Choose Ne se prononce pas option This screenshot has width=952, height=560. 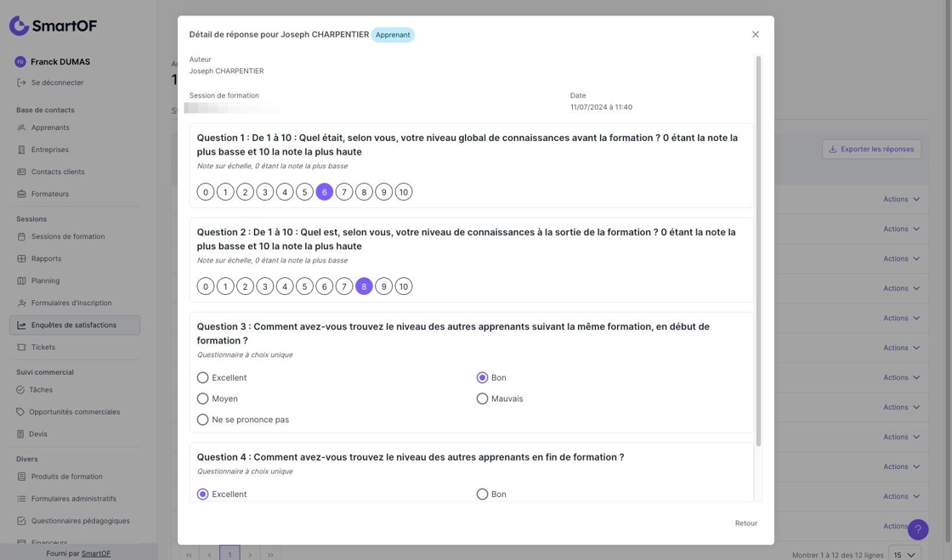click(202, 420)
